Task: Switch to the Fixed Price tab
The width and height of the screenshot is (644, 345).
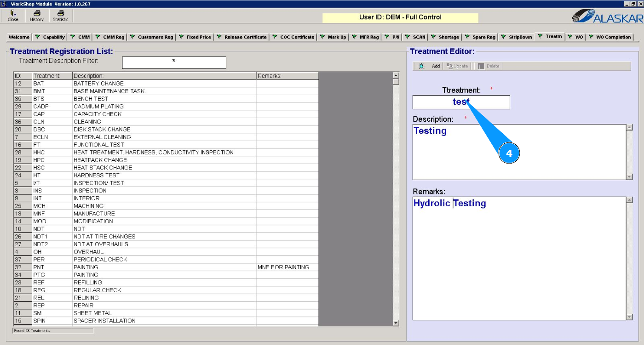Action: point(195,37)
